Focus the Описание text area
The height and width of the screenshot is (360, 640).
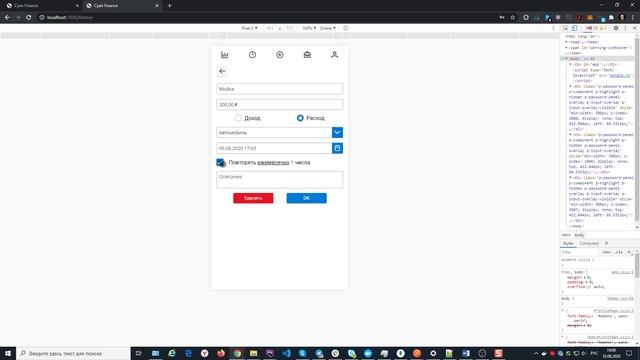tap(280, 180)
